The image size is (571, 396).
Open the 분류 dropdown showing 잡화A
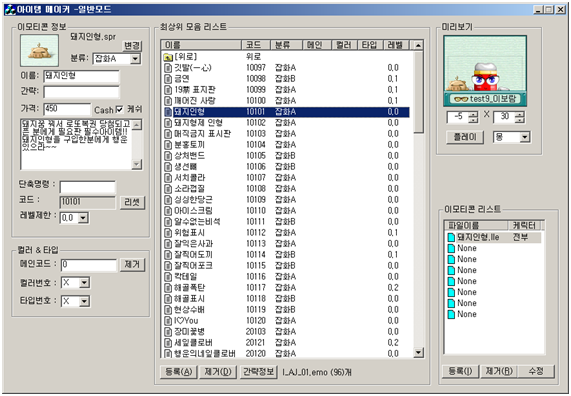pyautogui.click(x=135, y=59)
